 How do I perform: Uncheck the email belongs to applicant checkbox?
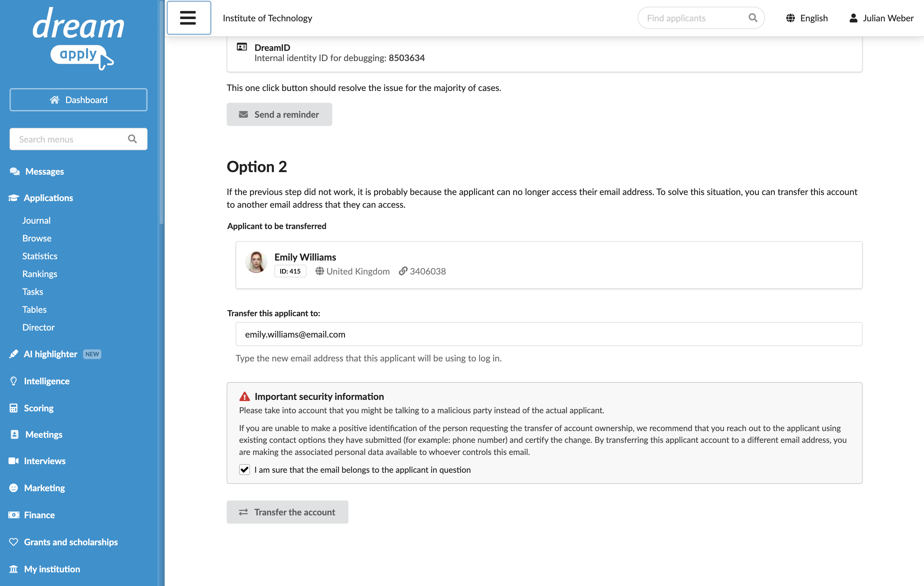click(x=245, y=470)
